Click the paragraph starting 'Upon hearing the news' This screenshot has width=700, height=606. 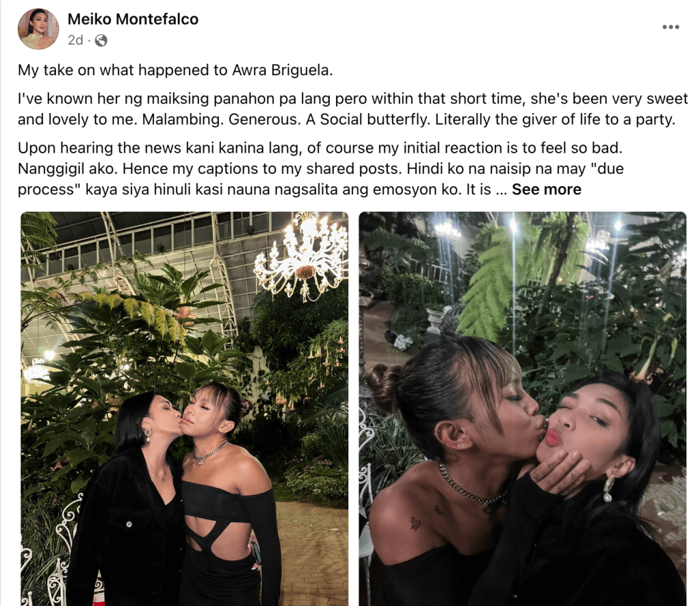click(x=320, y=168)
